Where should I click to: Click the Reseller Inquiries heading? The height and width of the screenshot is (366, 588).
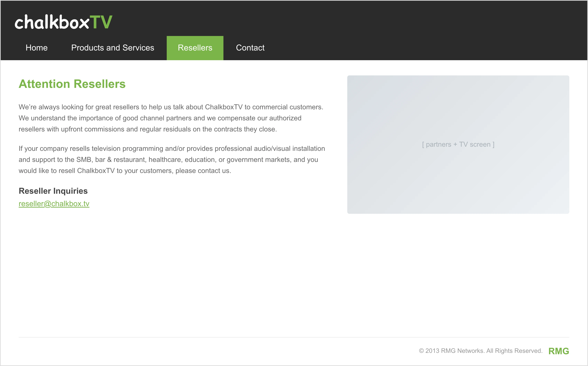(x=53, y=191)
